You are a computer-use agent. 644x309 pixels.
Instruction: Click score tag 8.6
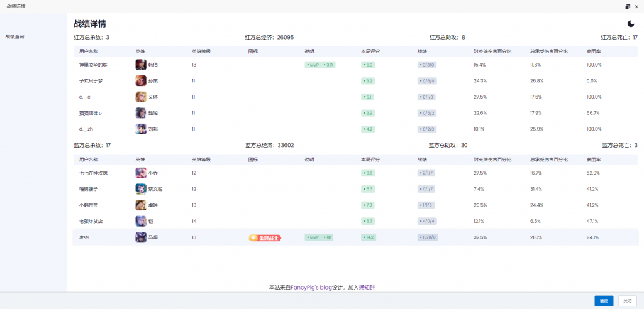pos(367,173)
